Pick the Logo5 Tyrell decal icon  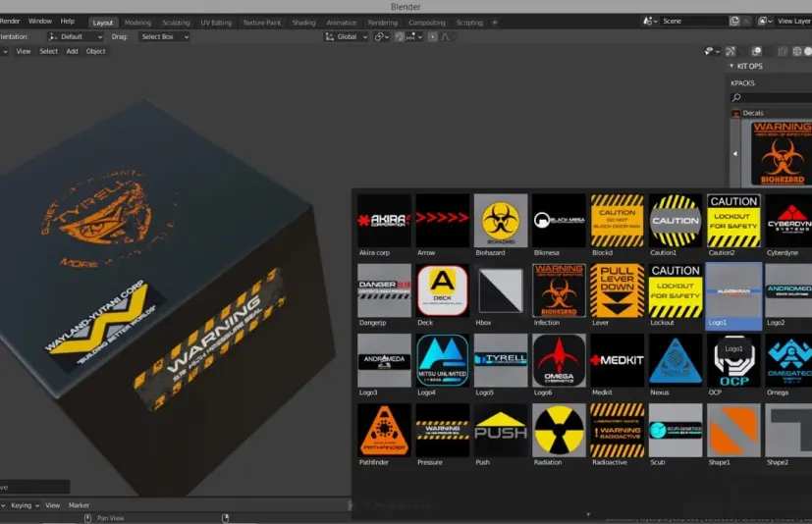tap(501, 360)
